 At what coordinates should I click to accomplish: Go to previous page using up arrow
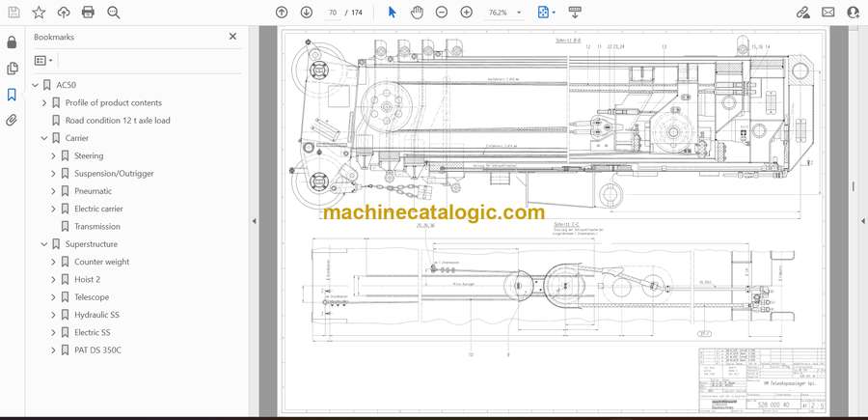(282, 13)
